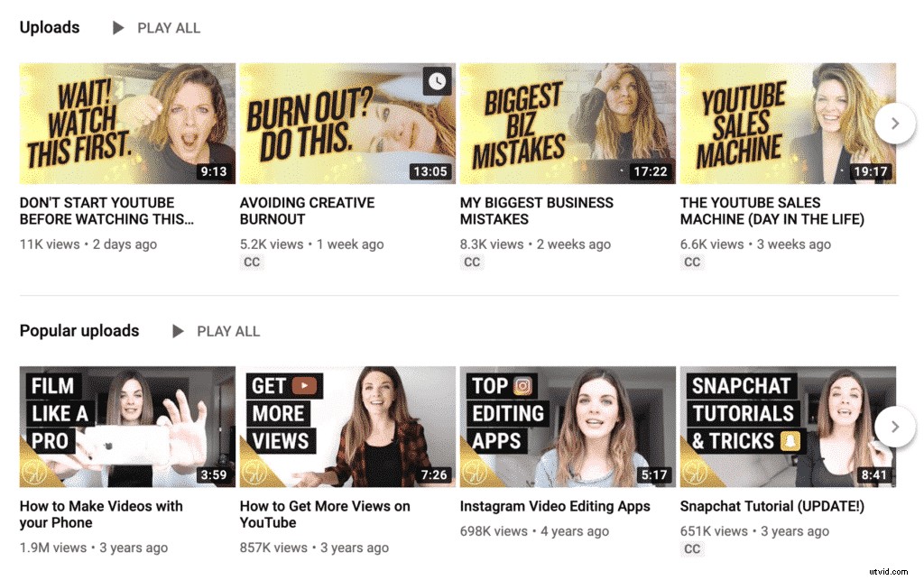Click the CC badge under Avoiding Creative Burnout
Screen dimensions: 924x580
coord(252,262)
